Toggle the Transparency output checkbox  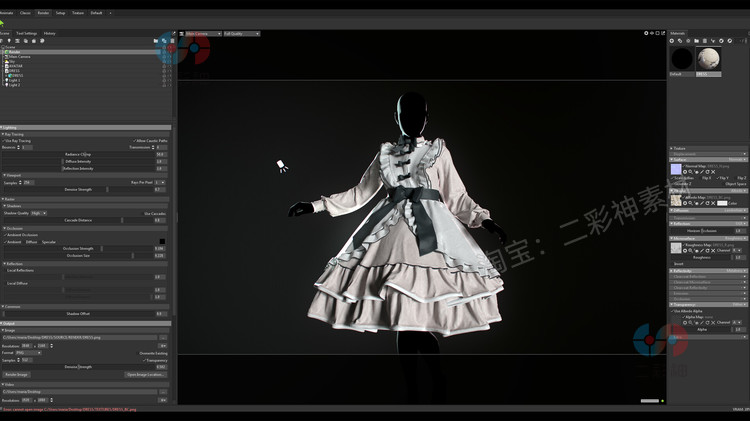coord(155,360)
